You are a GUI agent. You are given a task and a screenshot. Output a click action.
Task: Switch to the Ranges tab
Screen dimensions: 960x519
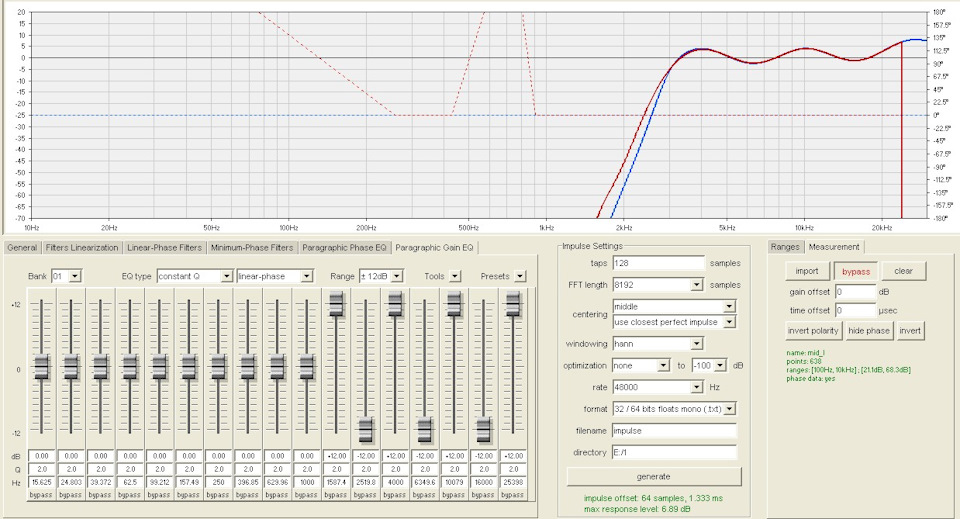[x=785, y=247]
